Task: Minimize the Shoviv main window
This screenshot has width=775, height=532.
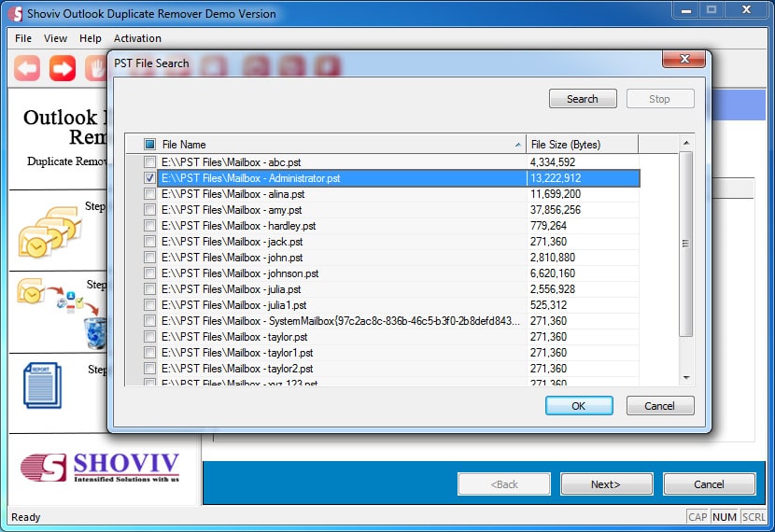Action: [x=686, y=10]
